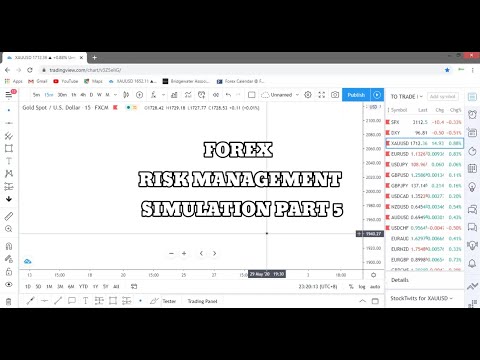Expand the timeframe interval dropdown

click(x=115, y=95)
